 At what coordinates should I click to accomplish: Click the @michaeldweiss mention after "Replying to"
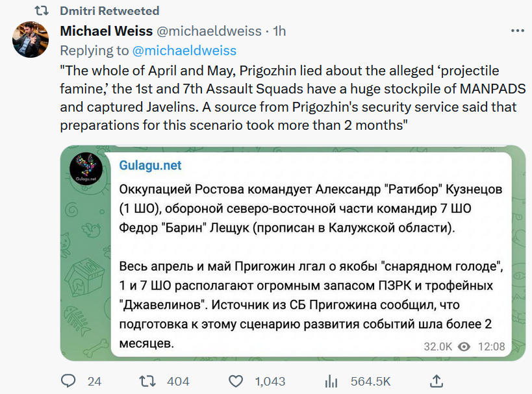point(184,51)
